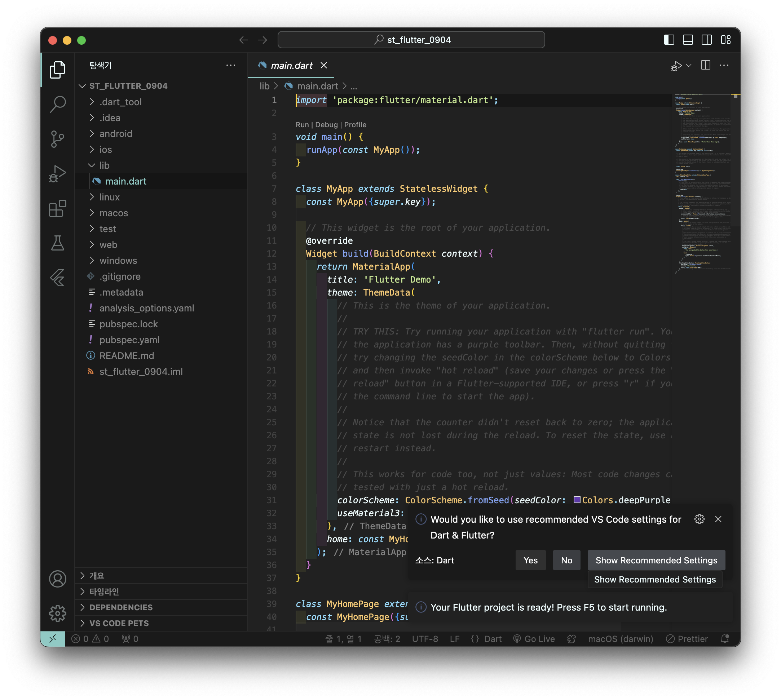Open the Extensions view icon
This screenshot has width=781, height=700.
pos(58,208)
